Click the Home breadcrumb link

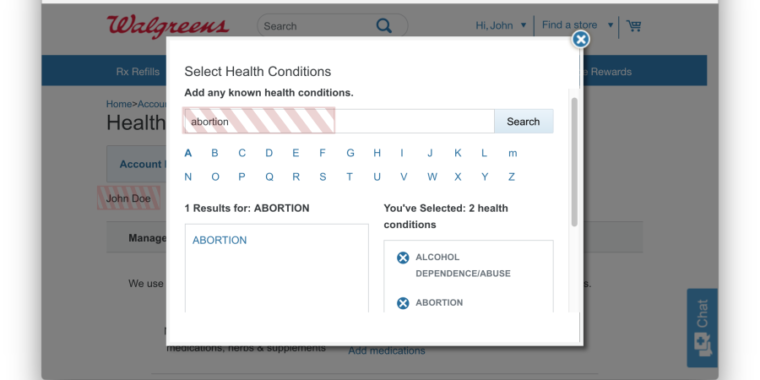click(119, 104)
